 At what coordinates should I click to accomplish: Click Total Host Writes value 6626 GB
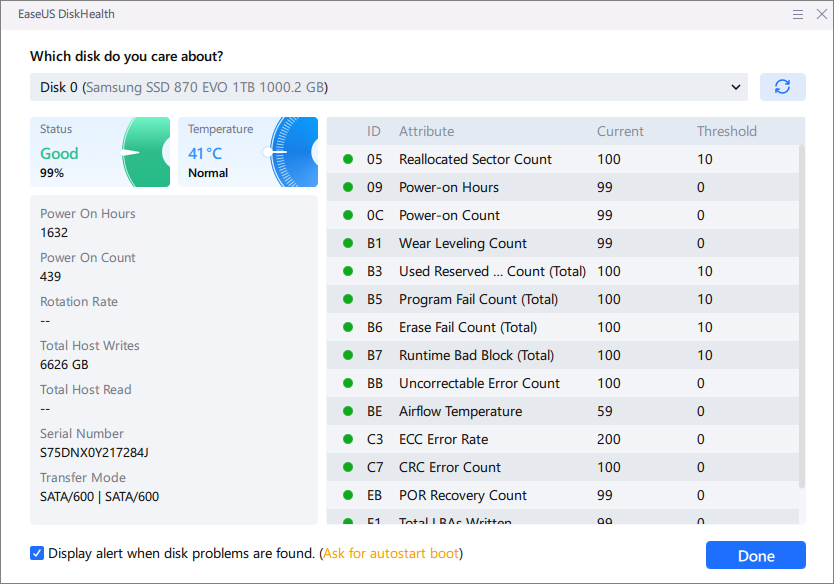pyautogui.click(x=64, y=364)
